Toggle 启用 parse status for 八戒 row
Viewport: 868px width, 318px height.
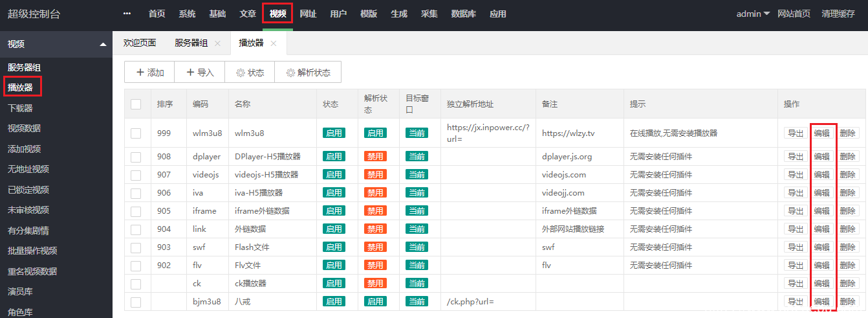click(x=375, y=302)
